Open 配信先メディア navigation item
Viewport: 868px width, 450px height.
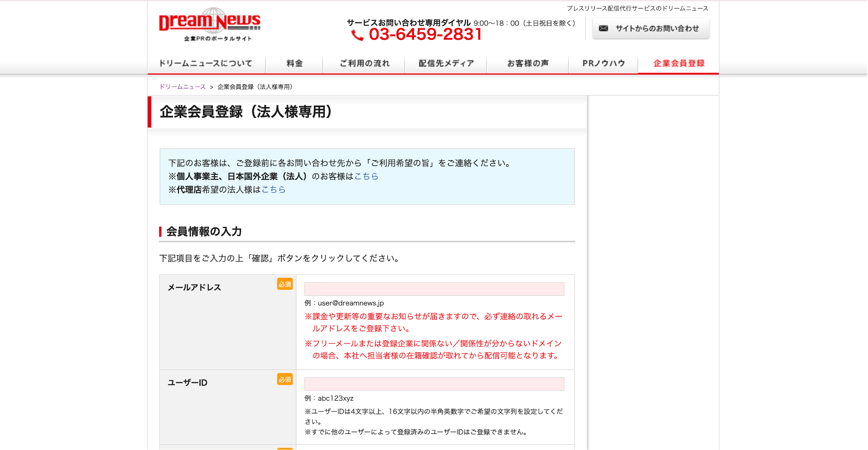[446, 63]
